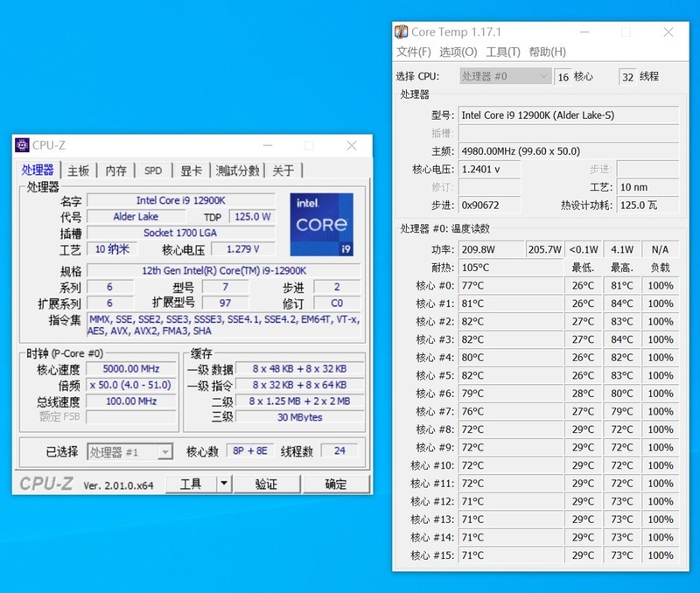Viewport: 700px width, 593px height.
Task: Switch to the 主板 tab in CPU-Z
Action: tap(78, 171)
